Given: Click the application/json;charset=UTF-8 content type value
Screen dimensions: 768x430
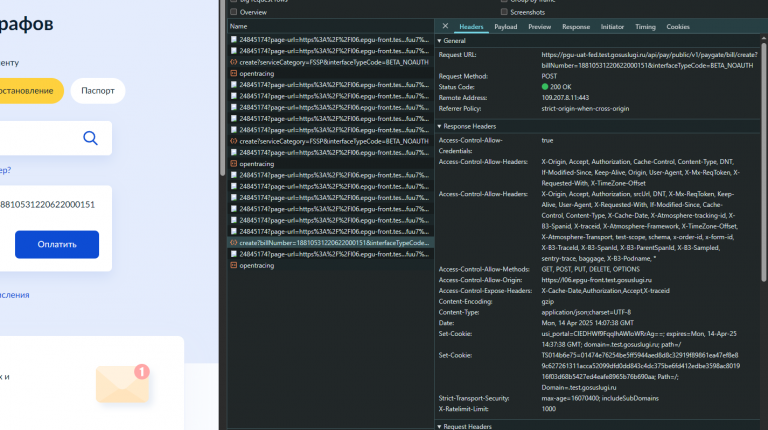Looking at the screenshot, I should (x=586, y=312).
